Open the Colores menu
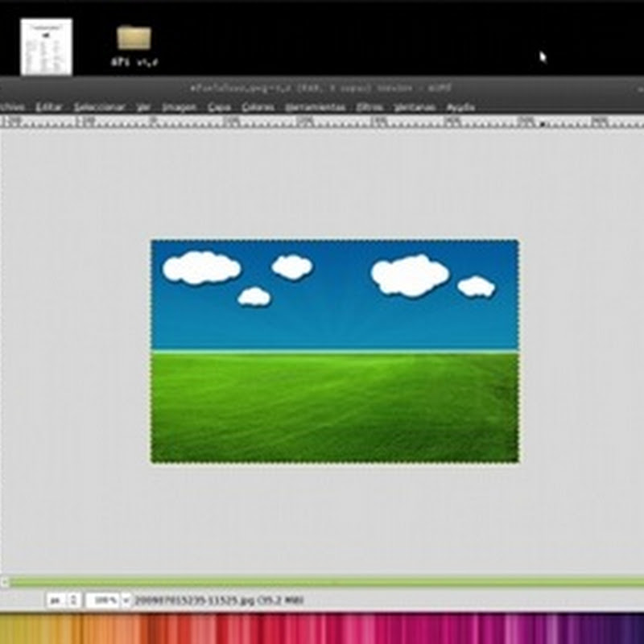Screen dimensions: 644x644 pyautogui.click(x=258, y=107)
